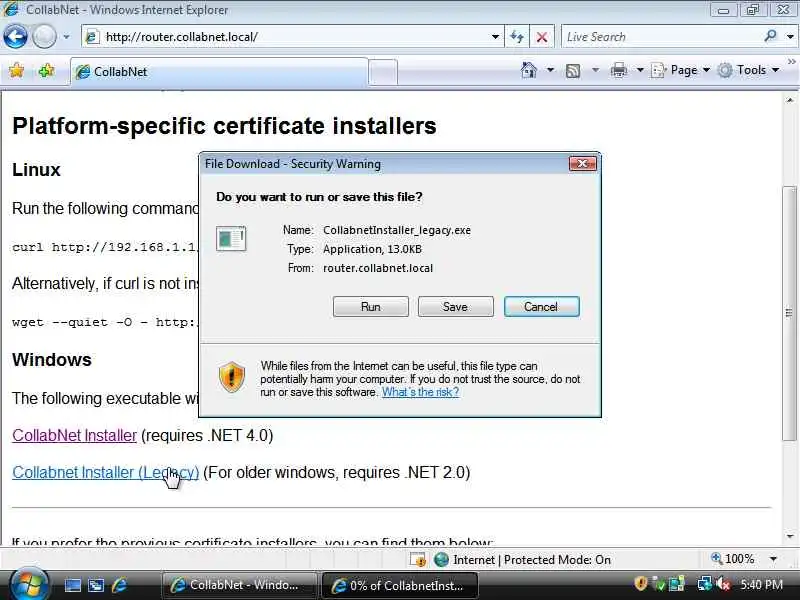Click the Home page icon
Image resolution: width=800 pixels, height=600 pixels.
click(529, 70)
